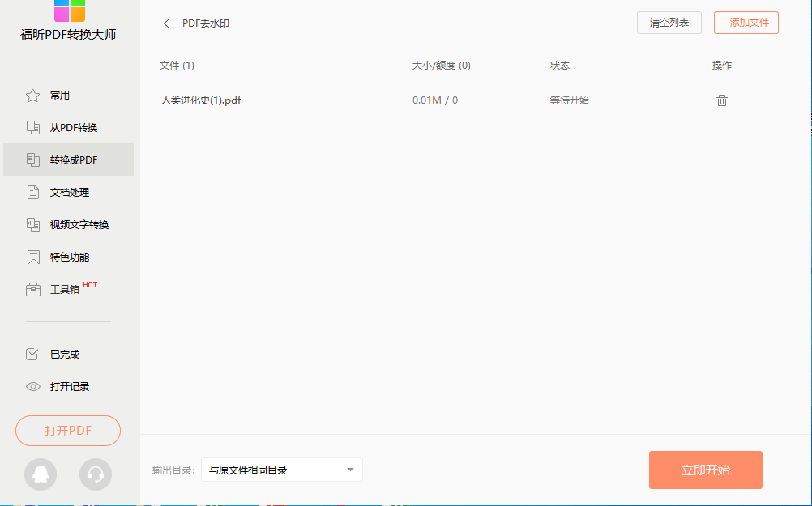
Task: Click the 文档处理 document icon
Action: (32, 193)
